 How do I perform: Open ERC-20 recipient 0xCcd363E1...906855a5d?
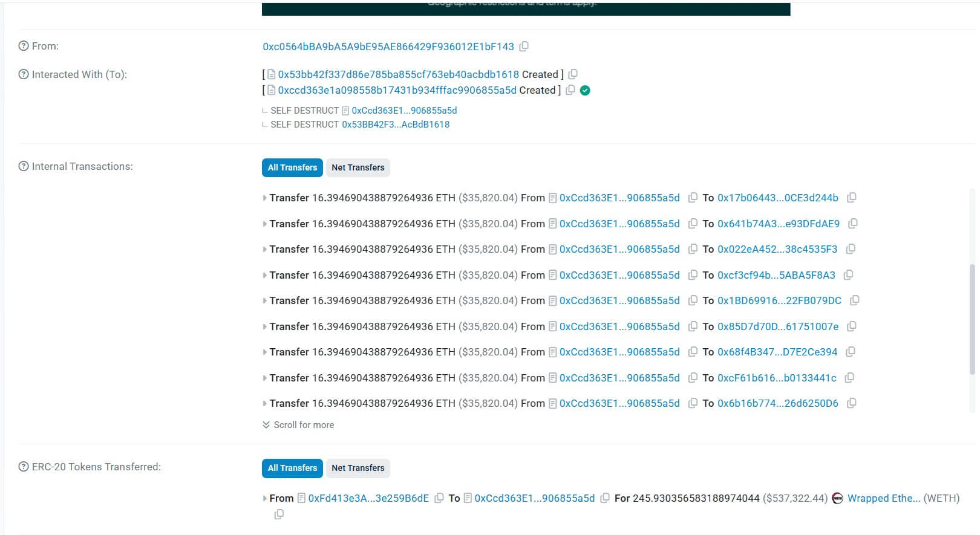tap(534, 498)
